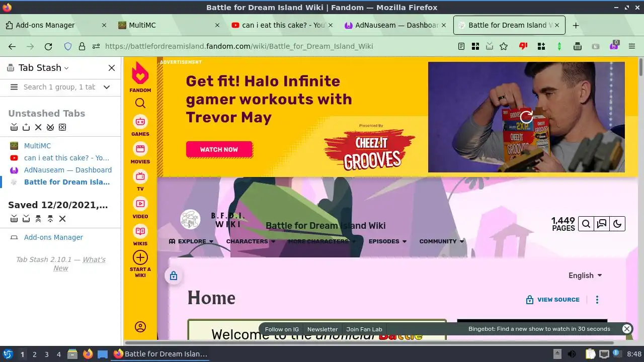Click Follow on IG in the bottom bar
644x362 pixels.
coord(282,329)
